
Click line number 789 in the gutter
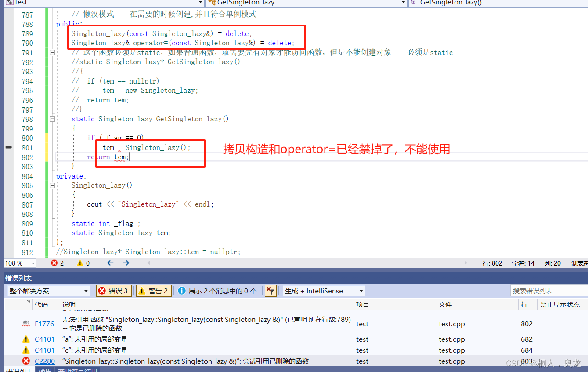[27, 34]
